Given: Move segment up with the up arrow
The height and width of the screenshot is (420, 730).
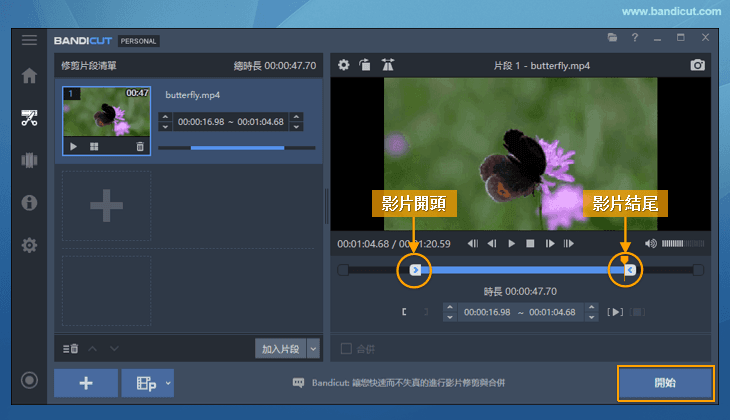Looking at the screenshot, I should pos(93,348).
